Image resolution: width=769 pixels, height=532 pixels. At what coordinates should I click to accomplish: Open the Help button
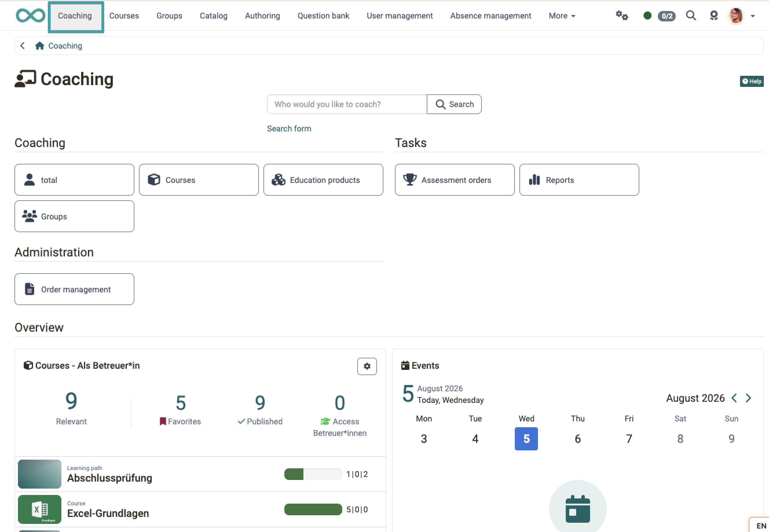(x=752, y=81)
